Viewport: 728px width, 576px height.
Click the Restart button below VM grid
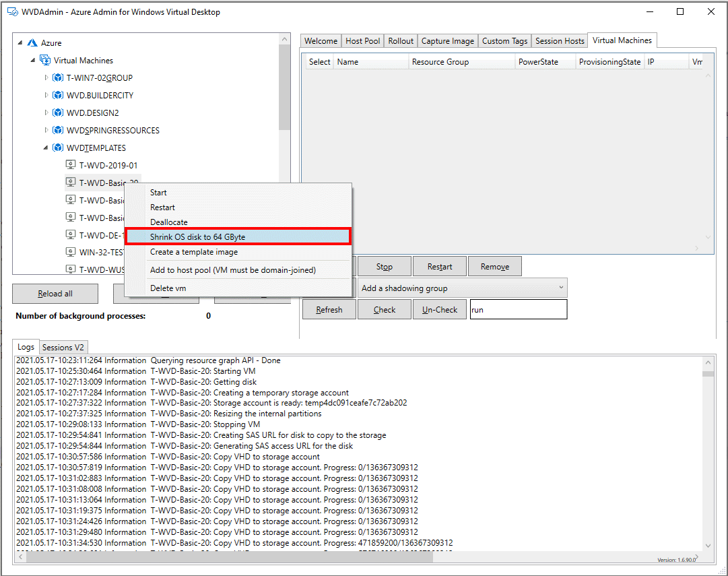pos(439,267)
